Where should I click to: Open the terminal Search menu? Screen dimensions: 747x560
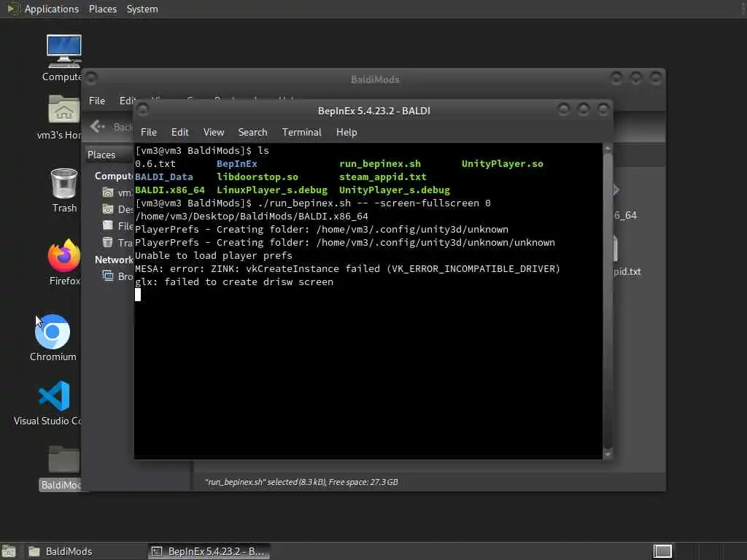tap(252, 133)
